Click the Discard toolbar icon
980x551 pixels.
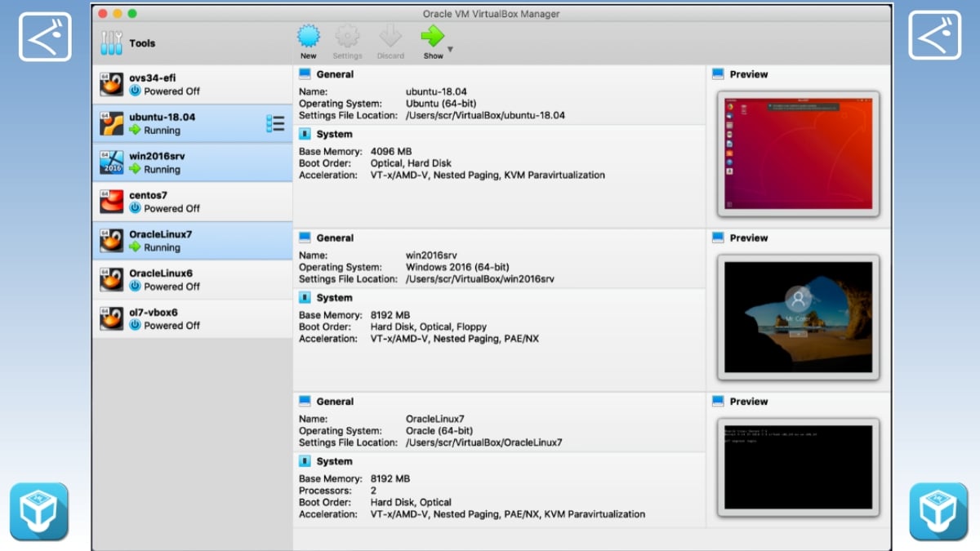click(390, 37)
